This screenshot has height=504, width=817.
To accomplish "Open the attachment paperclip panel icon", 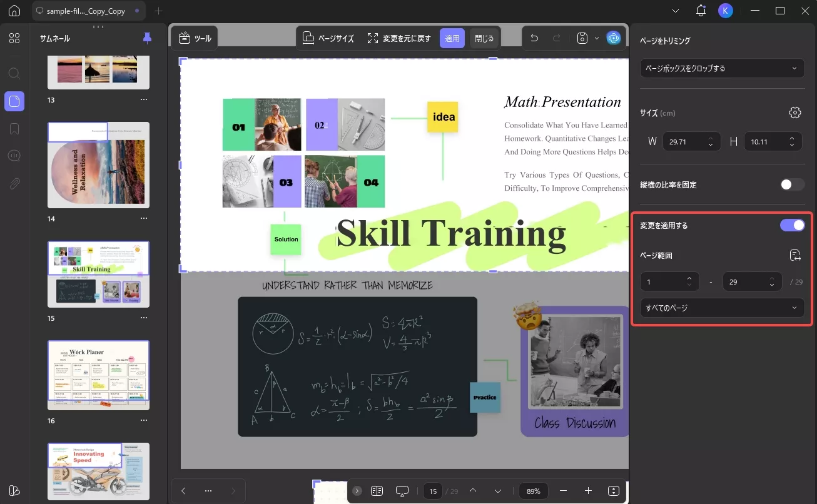I will [14, 183].
